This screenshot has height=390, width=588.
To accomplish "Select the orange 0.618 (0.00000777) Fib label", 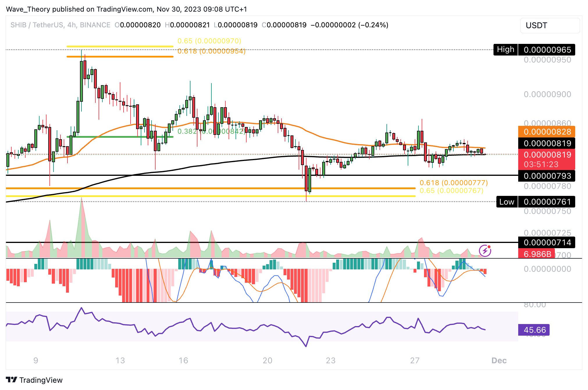I will tap(453, 183).
